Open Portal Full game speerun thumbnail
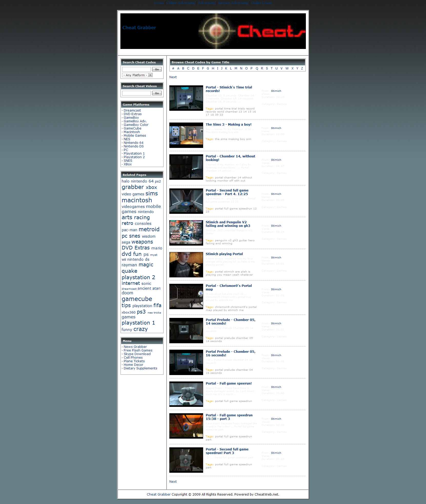This screenshot has height=504, width=426. coord(186,394)
